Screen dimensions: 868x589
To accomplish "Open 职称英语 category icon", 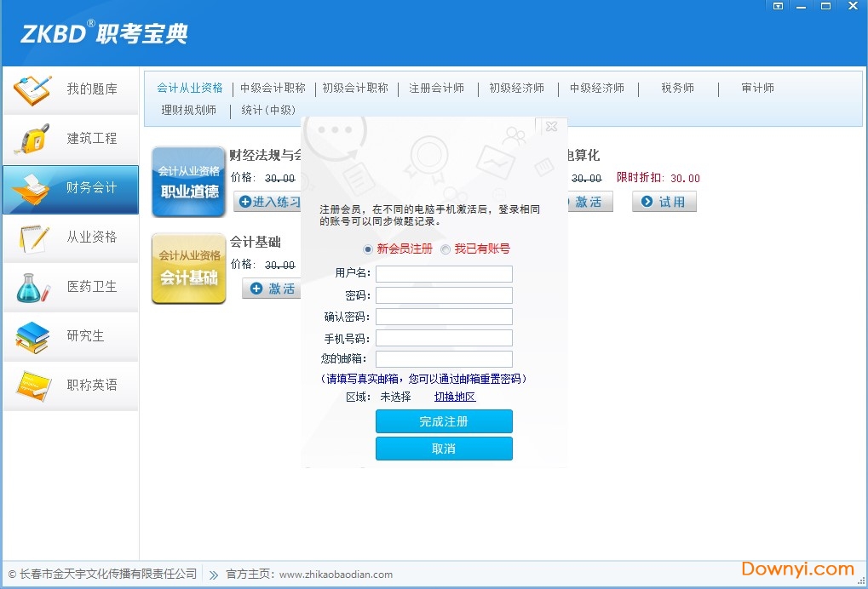I will point(33,386).
